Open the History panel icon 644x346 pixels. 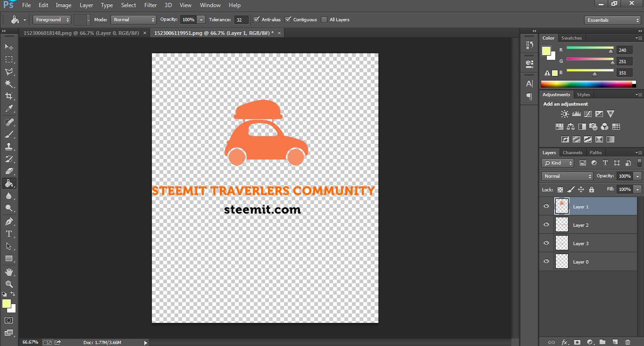[529, 45]
